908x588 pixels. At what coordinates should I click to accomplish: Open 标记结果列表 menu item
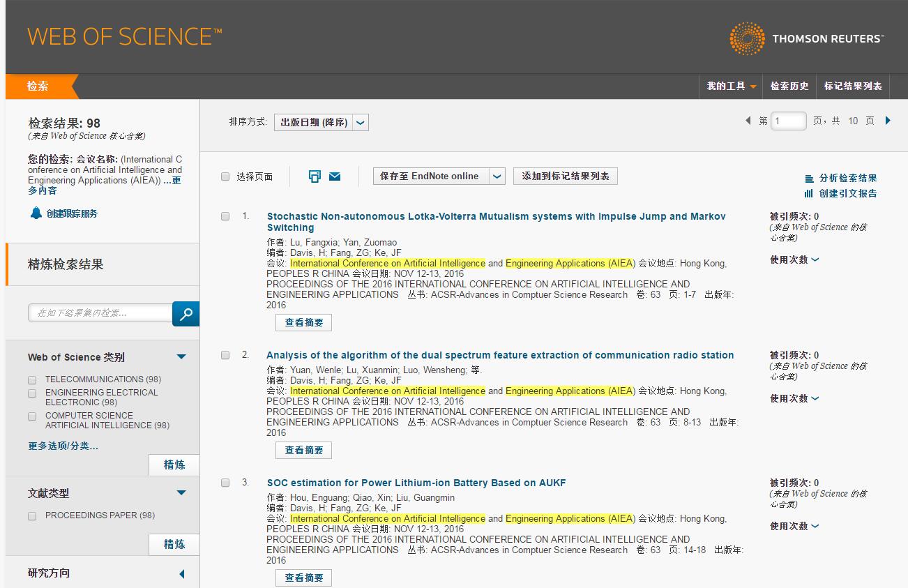coord(853,86)
